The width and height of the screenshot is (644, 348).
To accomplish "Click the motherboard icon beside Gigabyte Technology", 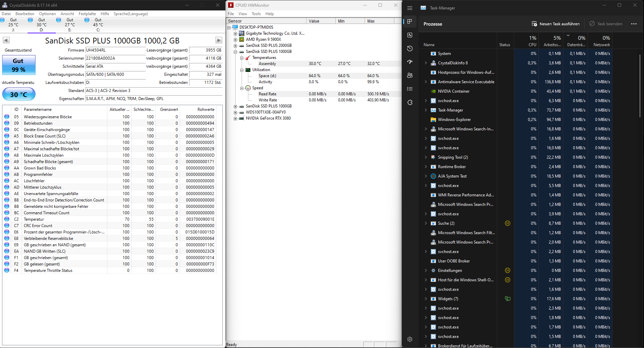I will [x=242, y=33].
